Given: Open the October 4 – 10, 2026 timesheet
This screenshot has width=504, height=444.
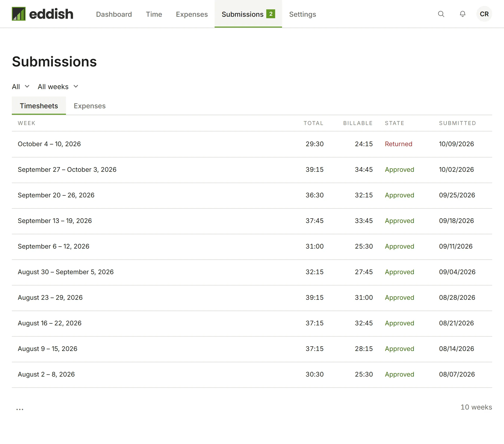Looking at the screenshot, I should point(252,144).
